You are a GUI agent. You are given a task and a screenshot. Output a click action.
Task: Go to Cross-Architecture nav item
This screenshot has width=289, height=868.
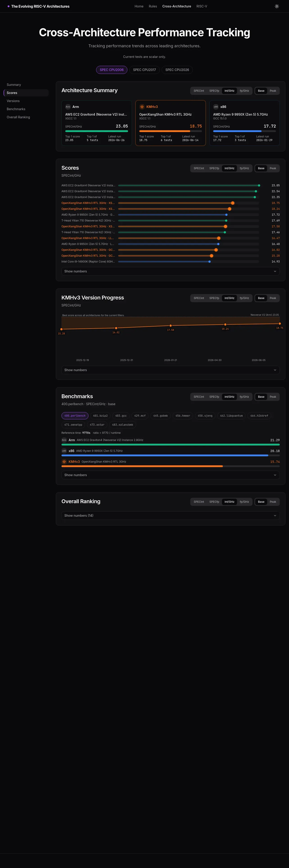click(x=177, y=6)
